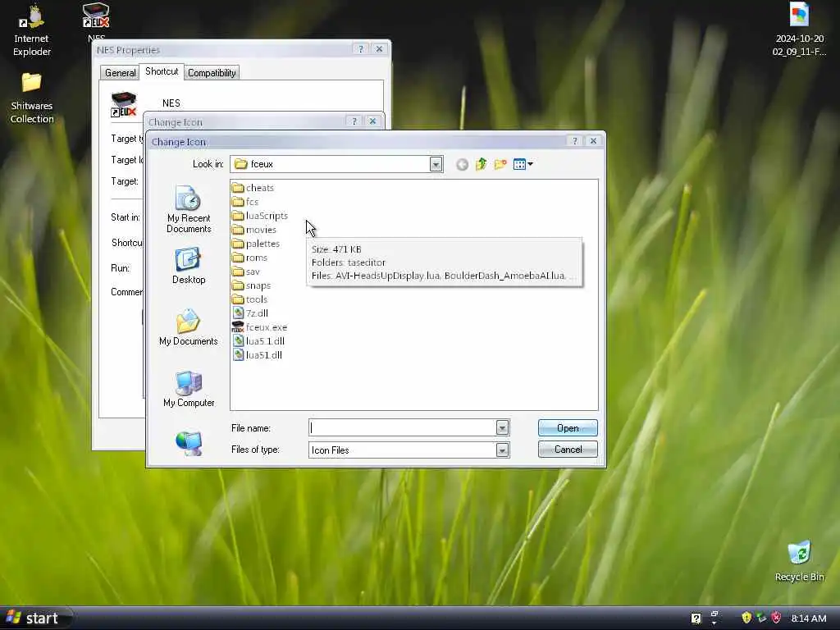Screen dimensions: 840x630
Task: Select the lua5.1.dll file
Action: [x=258, y=340]
